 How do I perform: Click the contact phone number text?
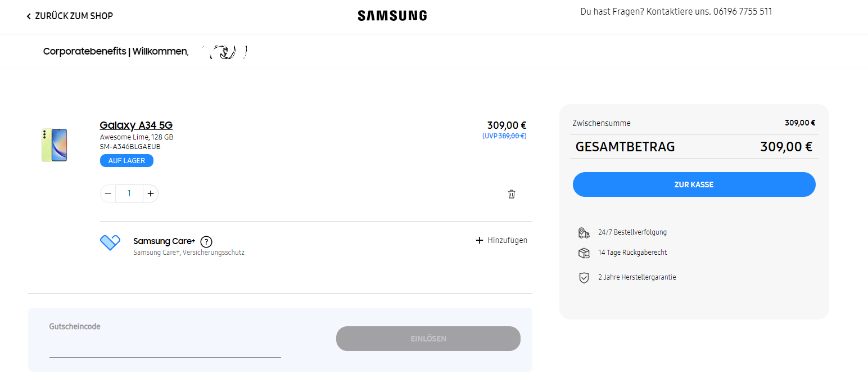pyautogui.click(x=742, y=11)
